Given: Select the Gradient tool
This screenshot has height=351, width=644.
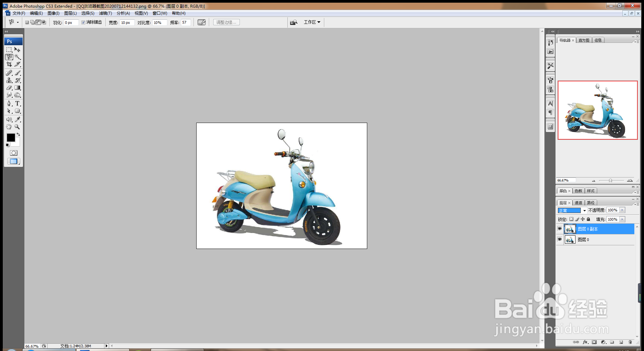Looking at the screenshot, I should coord(17,88).
